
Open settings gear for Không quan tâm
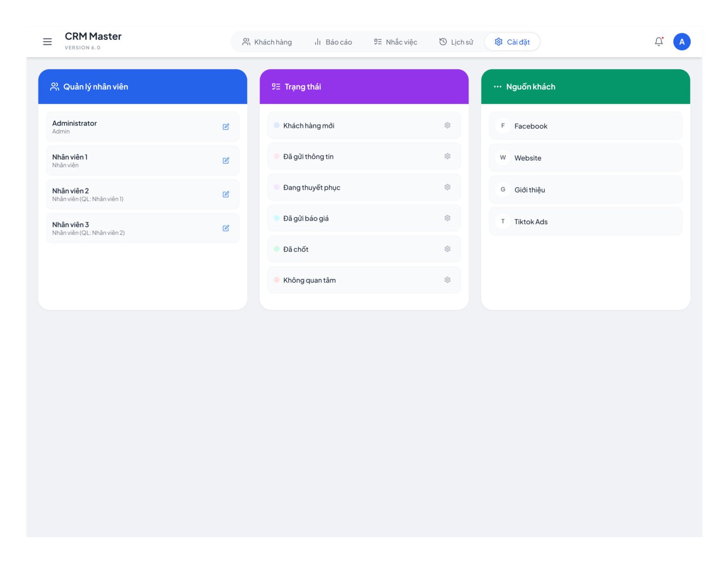(x=447, y=280)
